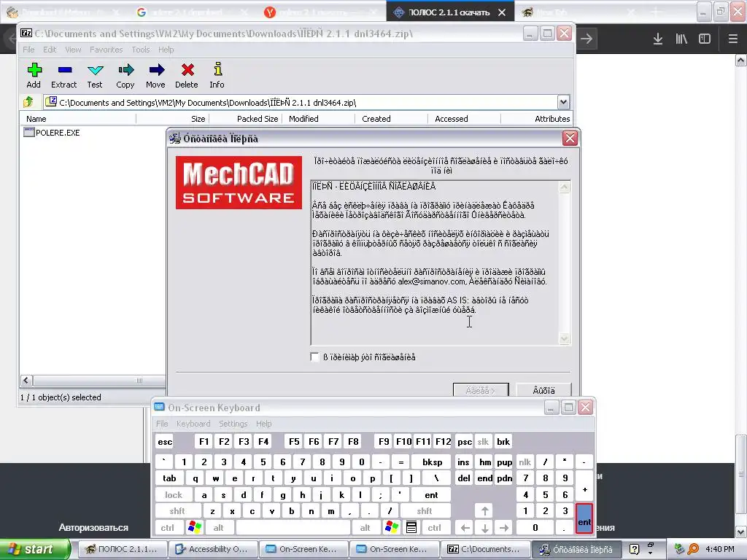Click the browser page scroll up arrow
Viewport: 747px width, 560px height.
[741, 60]
